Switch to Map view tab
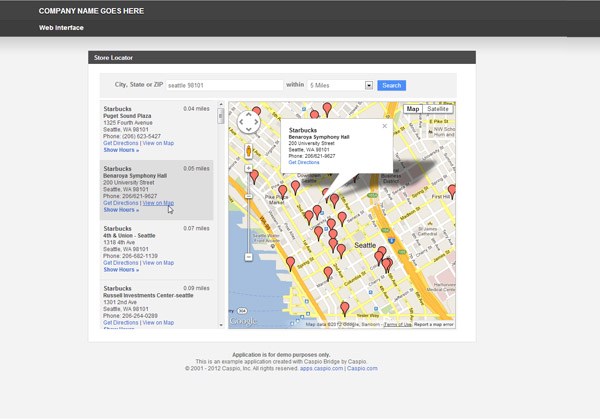 pyautogui.click(x=413, y=109)
